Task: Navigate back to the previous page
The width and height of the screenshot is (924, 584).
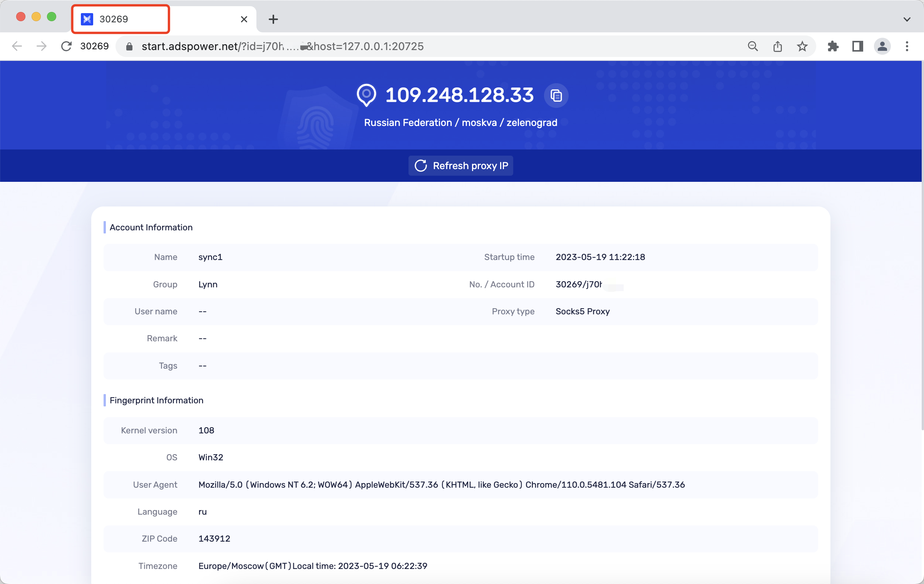Action: pyautogui.click(x=17, y=46)
